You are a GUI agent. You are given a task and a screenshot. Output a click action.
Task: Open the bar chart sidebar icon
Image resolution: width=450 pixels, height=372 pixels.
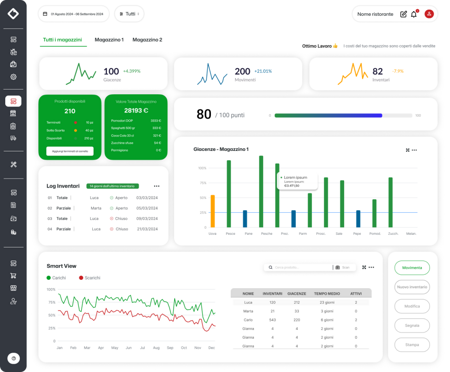point(13,232)
